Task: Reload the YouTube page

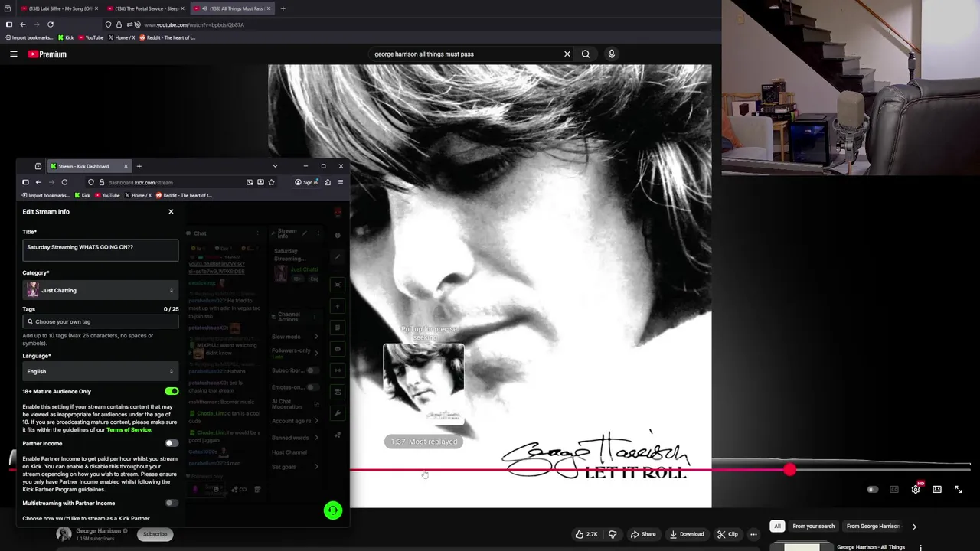Action: [51, 24]
